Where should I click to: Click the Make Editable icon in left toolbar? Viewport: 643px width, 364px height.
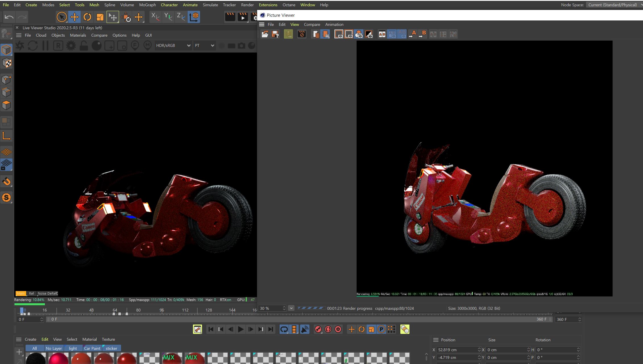[x=6, y=34]
